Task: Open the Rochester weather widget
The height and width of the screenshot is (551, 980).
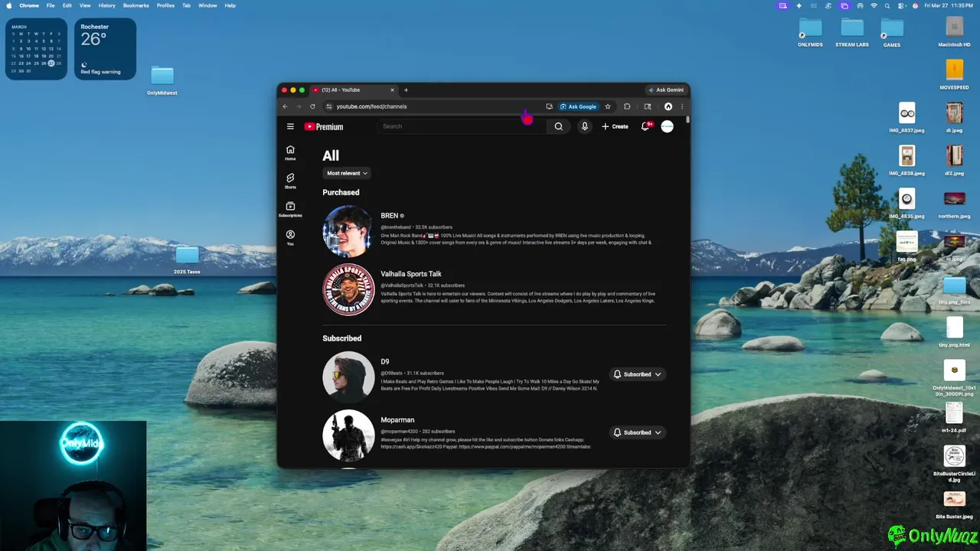Action: pos(106,49)
